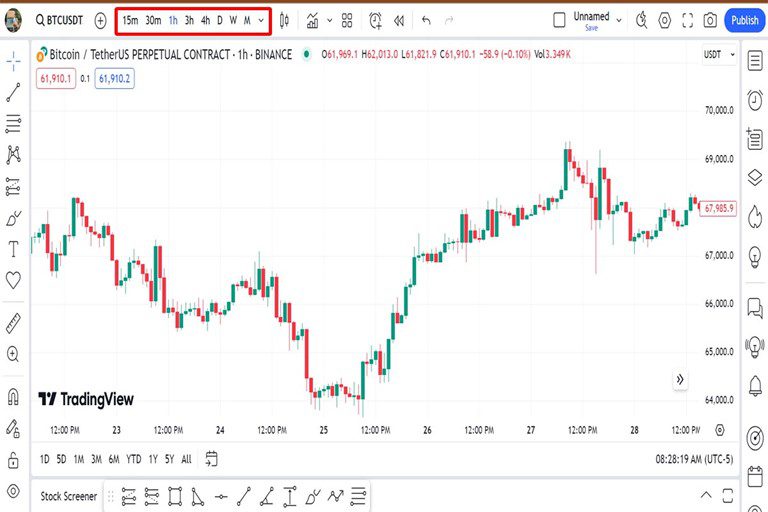Start bar replay rewind icon
The width and height of the screenshot is (768, 512).
click(x=399, y=21)
